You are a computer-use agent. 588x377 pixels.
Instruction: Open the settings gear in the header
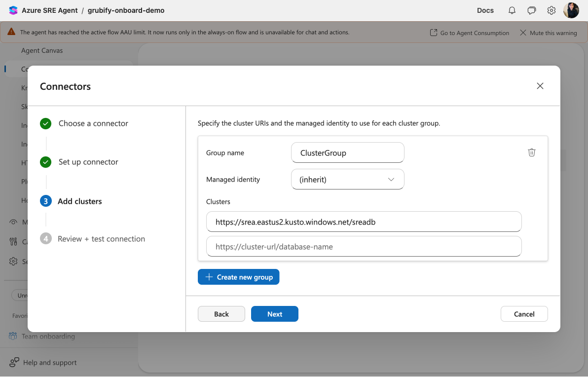coord(551,10)
